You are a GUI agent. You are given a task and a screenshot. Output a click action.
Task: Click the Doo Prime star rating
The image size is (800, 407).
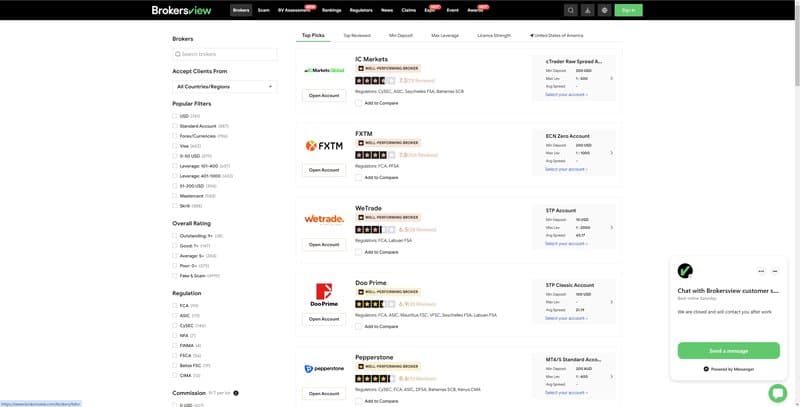pyautogui.click(x=375, y=304)
